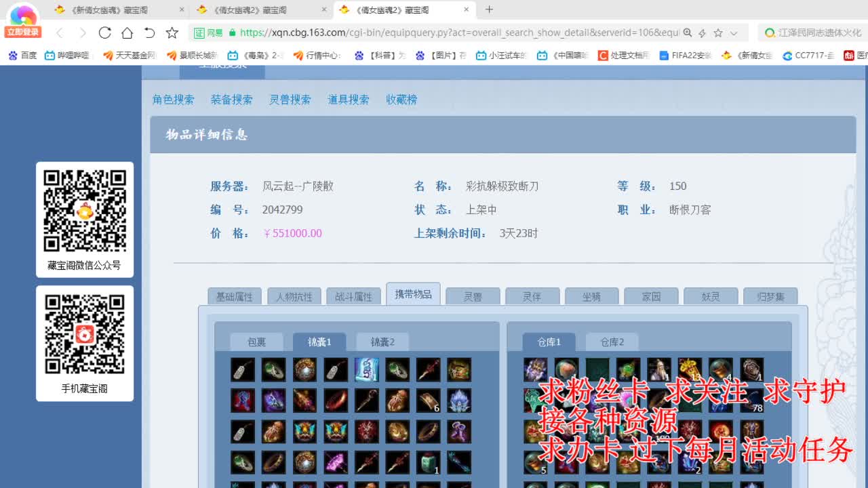Open the FIFA22安装 bookmark
Viewport: 868px width, 488px height.
pos(685,56)
